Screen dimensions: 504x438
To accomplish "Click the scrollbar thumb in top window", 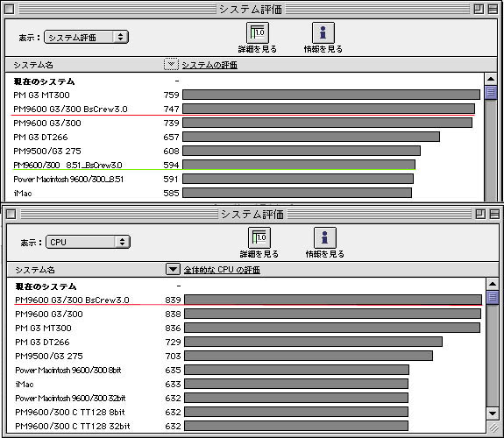I will coord(491,93).
